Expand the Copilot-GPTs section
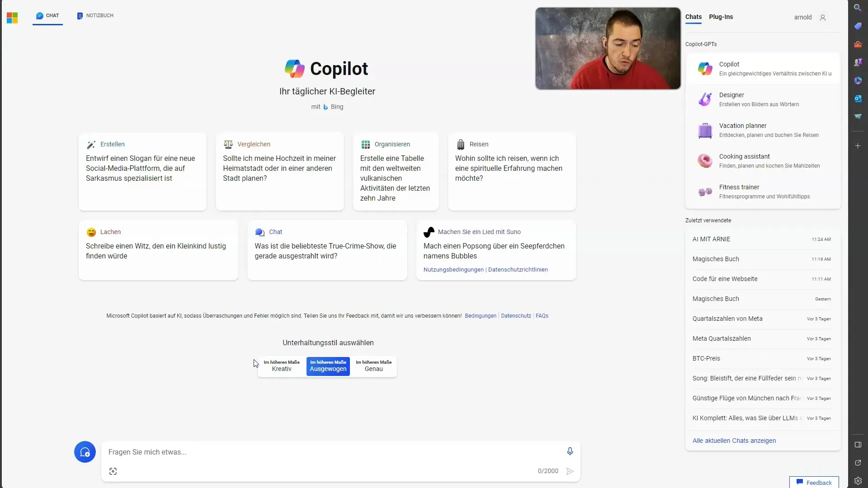Image resolution: width=868 pixels, height=488 pixels. [x=701, y=44]
